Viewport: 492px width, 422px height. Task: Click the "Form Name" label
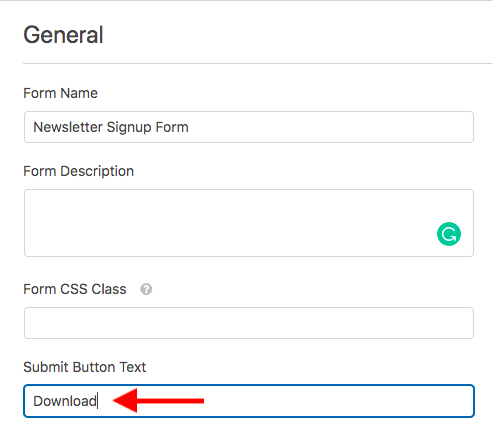(60, 93)
